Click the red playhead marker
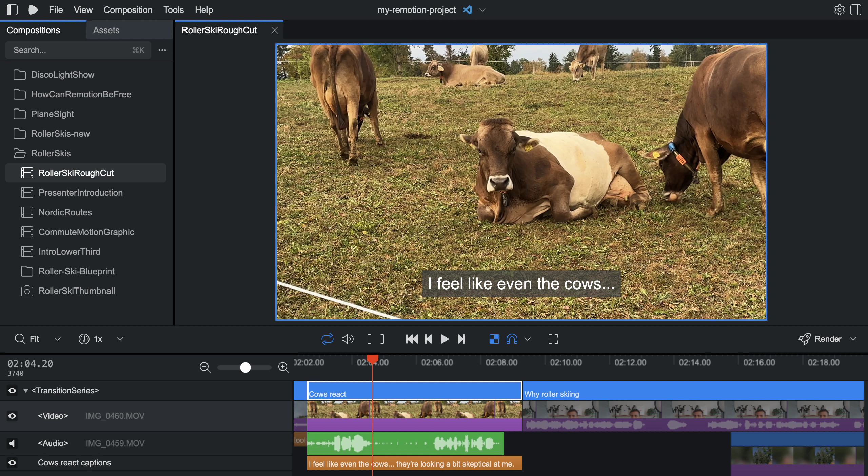 (373, 359)
